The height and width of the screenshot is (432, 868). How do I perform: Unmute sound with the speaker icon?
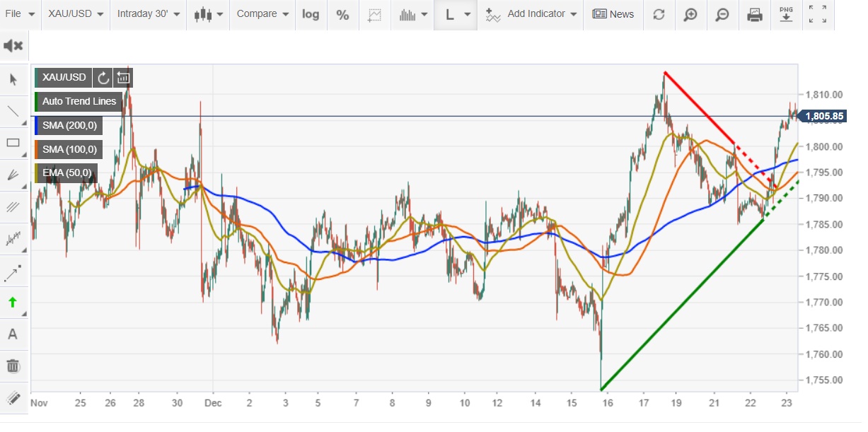[x=13, y=47]
